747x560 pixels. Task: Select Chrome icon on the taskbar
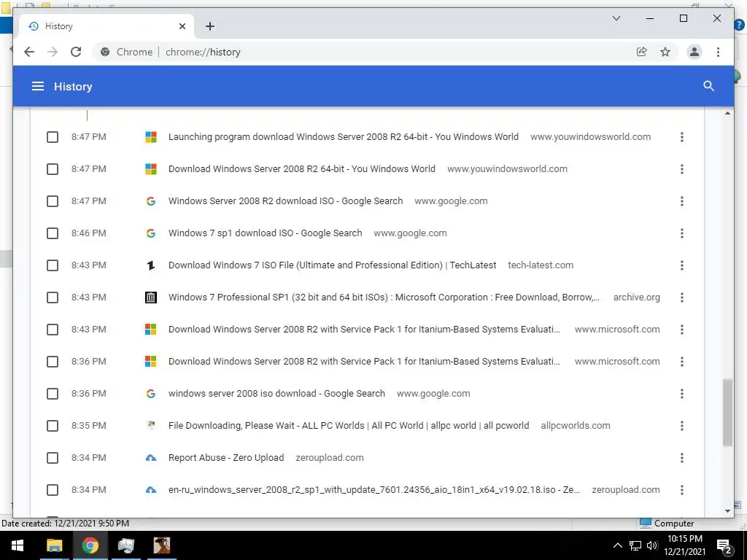pos(90,545)
